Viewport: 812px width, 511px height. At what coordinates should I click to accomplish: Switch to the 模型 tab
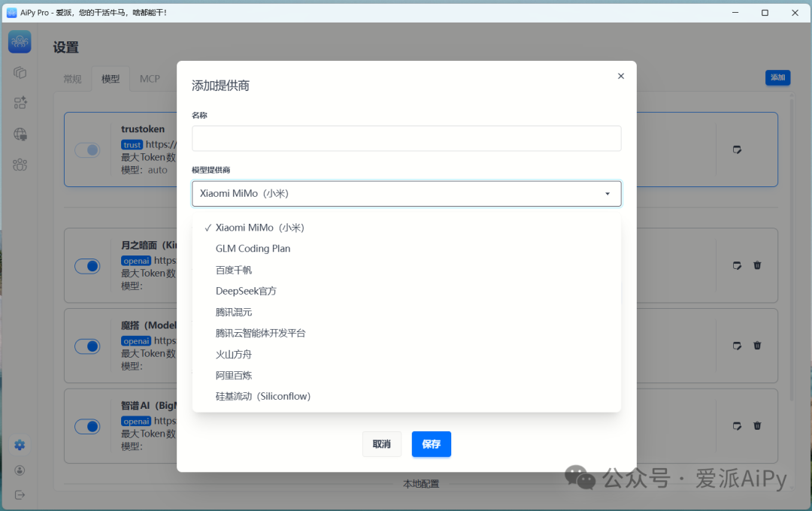point(111,79)
